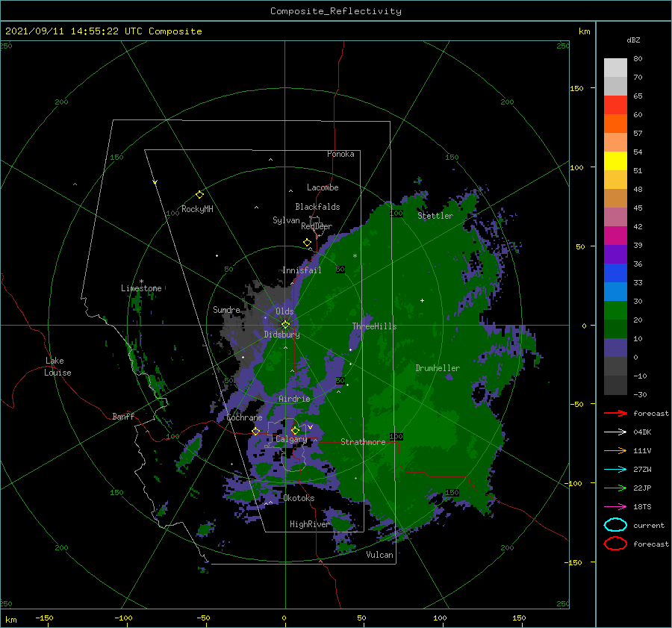Click the Airdrie label
Image resolution: width=672 pixels, height=628 pixels.
click(294, 399)
